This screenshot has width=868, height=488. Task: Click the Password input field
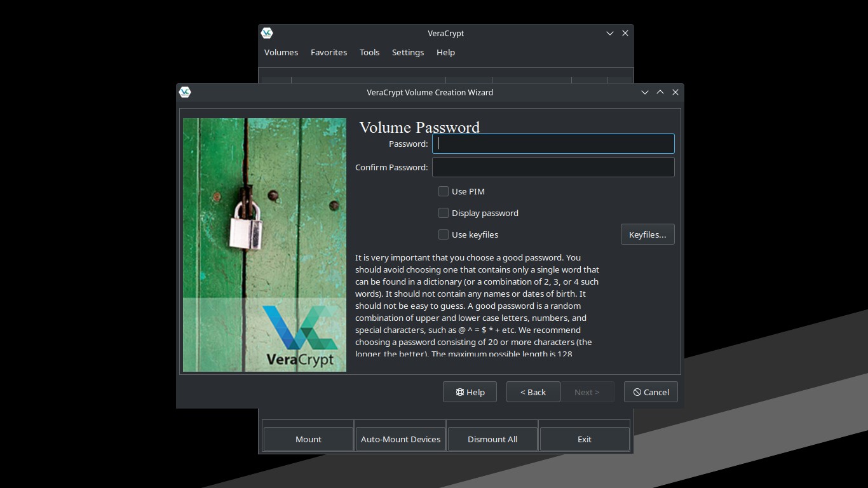click(553, 144)
